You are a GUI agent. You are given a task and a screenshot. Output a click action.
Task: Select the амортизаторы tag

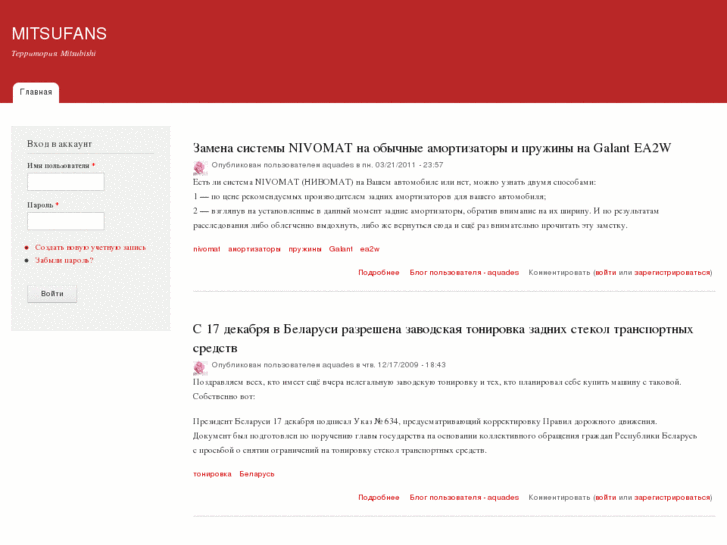click(254, 249)
